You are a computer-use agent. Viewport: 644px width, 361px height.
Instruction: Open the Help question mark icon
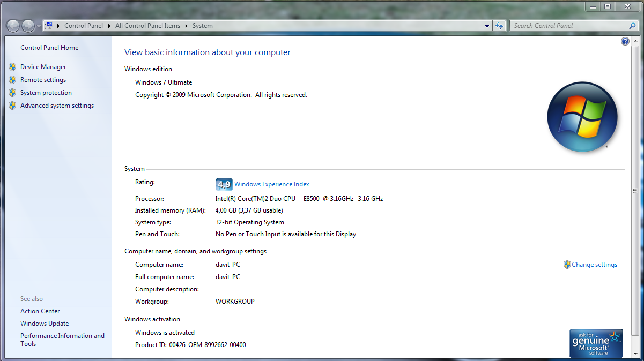pos(625,42)
